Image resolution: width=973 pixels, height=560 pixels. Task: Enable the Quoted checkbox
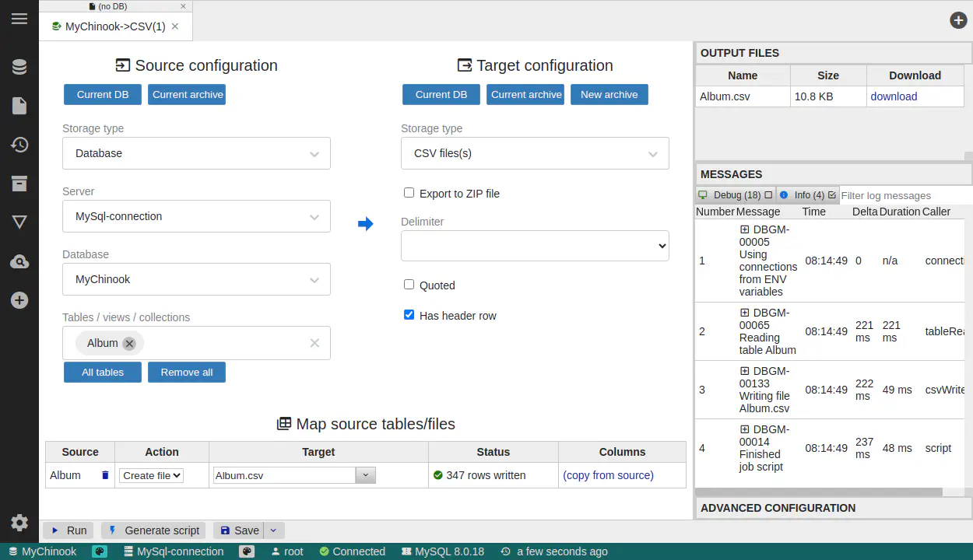click(x=409, y=285)
